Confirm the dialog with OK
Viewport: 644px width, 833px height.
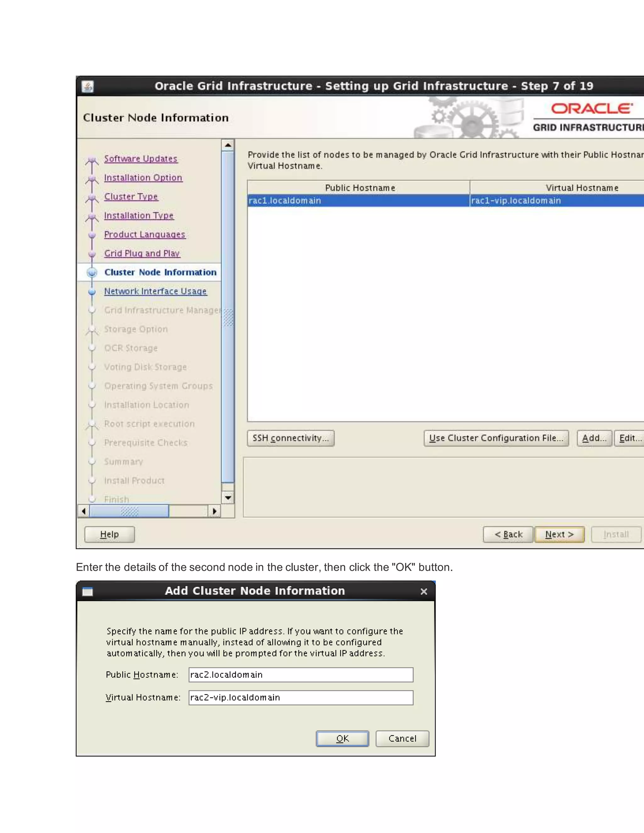(x=342, y=739)
